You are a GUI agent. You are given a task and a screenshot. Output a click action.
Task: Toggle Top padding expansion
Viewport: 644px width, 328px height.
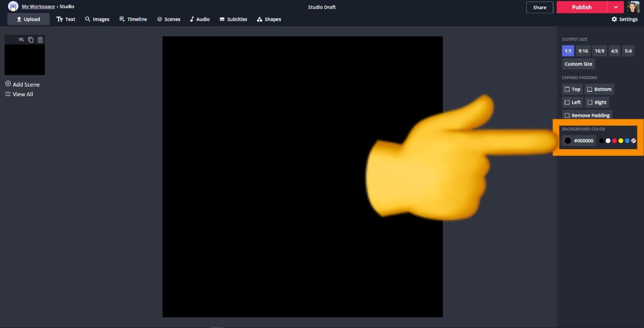pyautogui.click(x=572, y=89)
